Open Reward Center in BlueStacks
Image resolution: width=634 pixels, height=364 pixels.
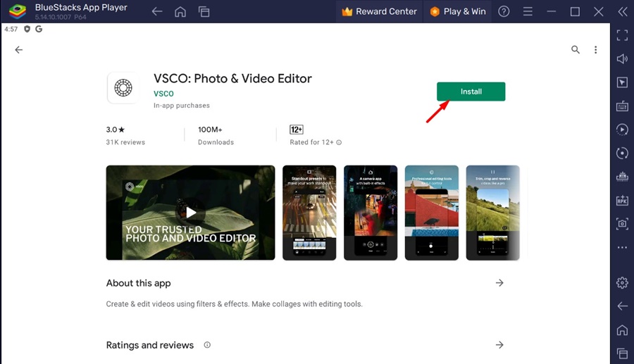point(379,11)
